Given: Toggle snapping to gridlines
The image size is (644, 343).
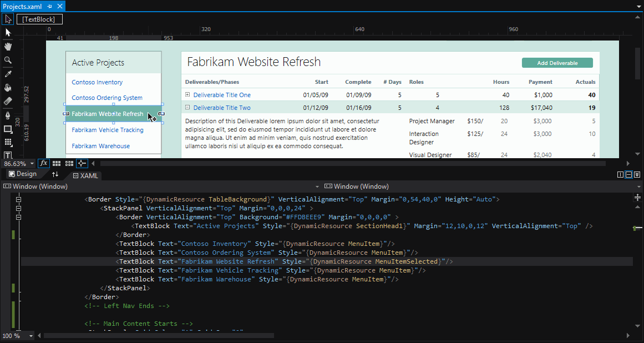Looking at the screenshot, I should 69,163.
